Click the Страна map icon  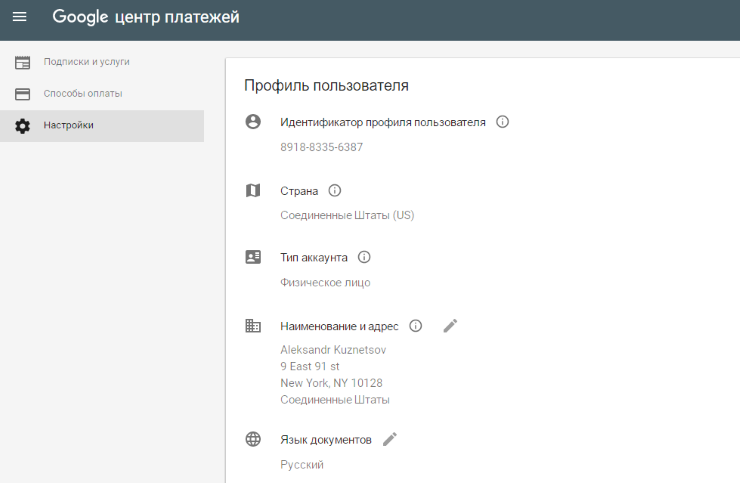pos(253,190)
